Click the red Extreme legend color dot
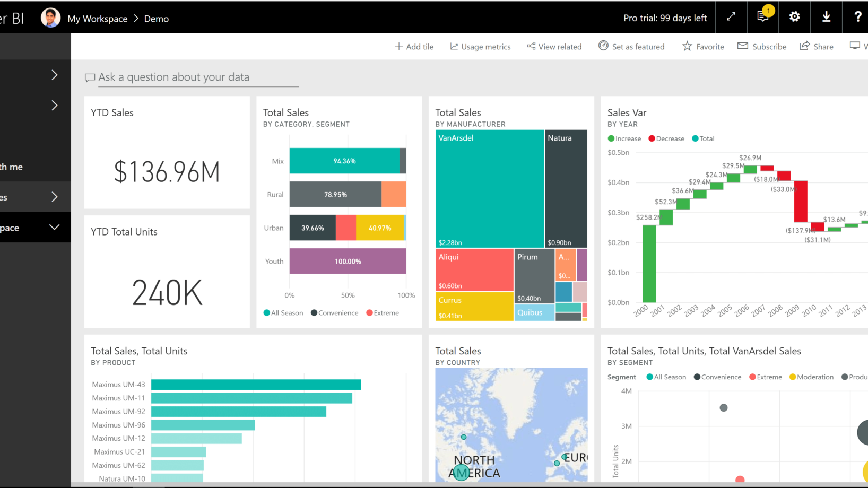Viewport: 868px width, 488px height. pyautogui.click(x=369, y=312)
